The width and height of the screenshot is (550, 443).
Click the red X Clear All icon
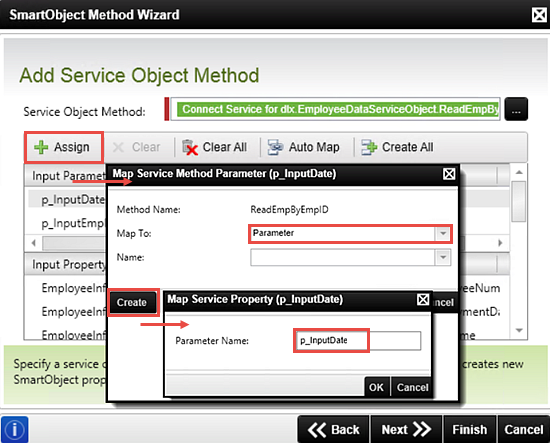[190, 148]
